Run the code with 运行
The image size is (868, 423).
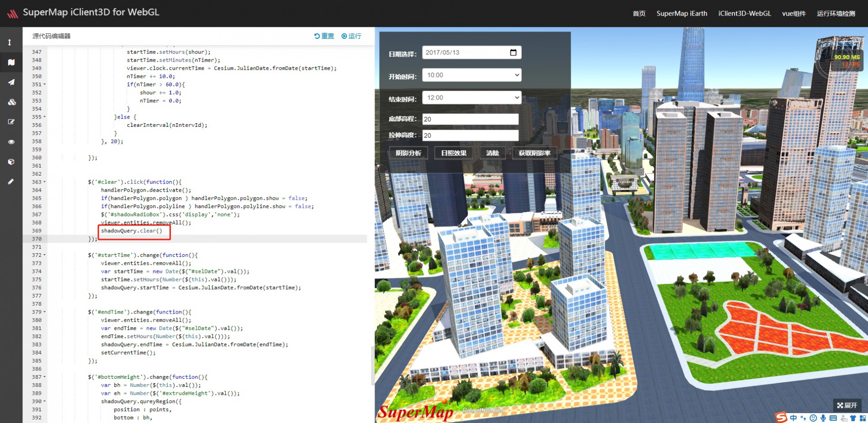(x=351, y=36)
